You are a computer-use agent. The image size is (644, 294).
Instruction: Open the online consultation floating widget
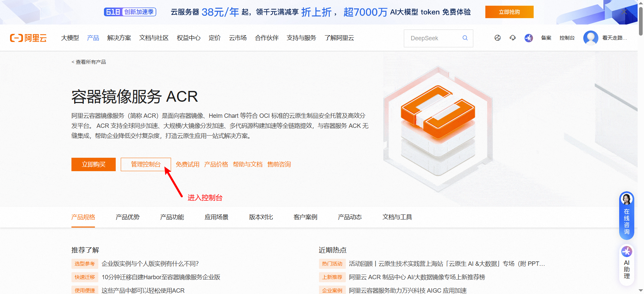pos(627,215)
